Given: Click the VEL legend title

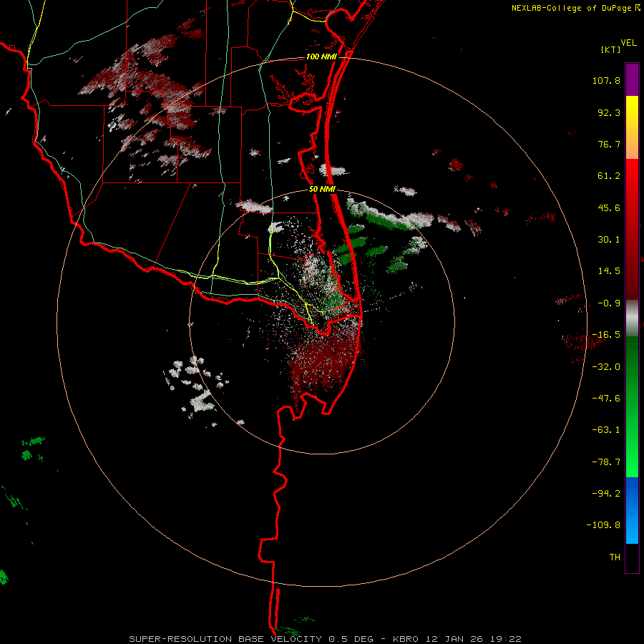Looking at the screenshot, I should tap(628, 42).
